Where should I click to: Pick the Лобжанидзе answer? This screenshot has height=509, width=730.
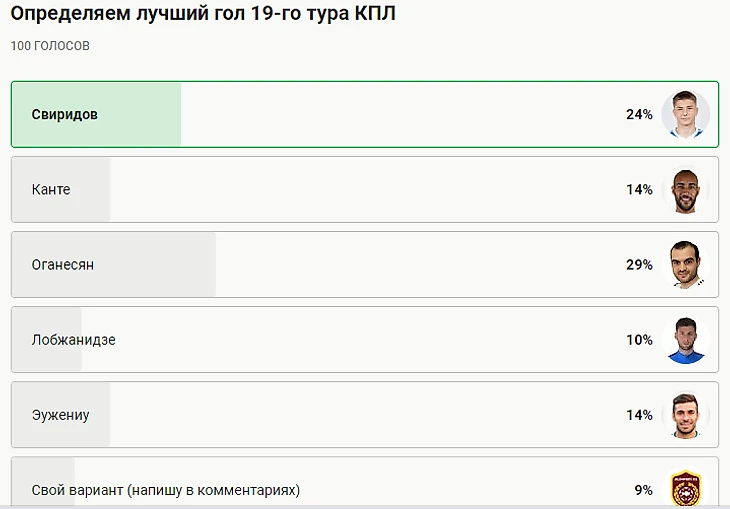(x=74, y=340)
